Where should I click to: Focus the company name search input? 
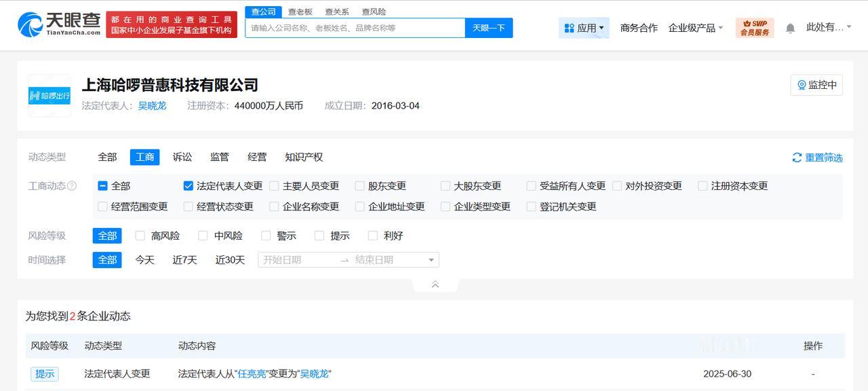pos(355,28)
